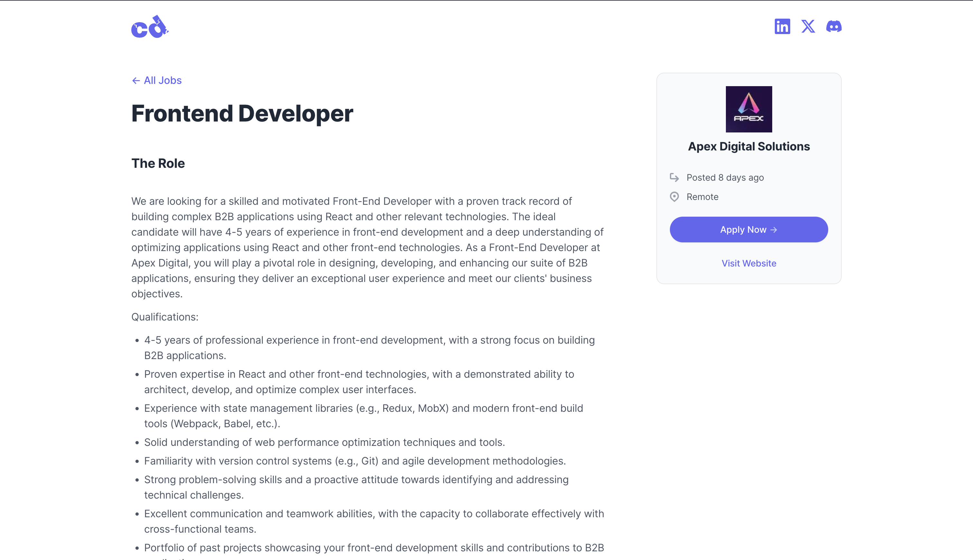The image size is (973, 560).
Task: Click the arrow inside Apply Now button
Action: point(774,230)
